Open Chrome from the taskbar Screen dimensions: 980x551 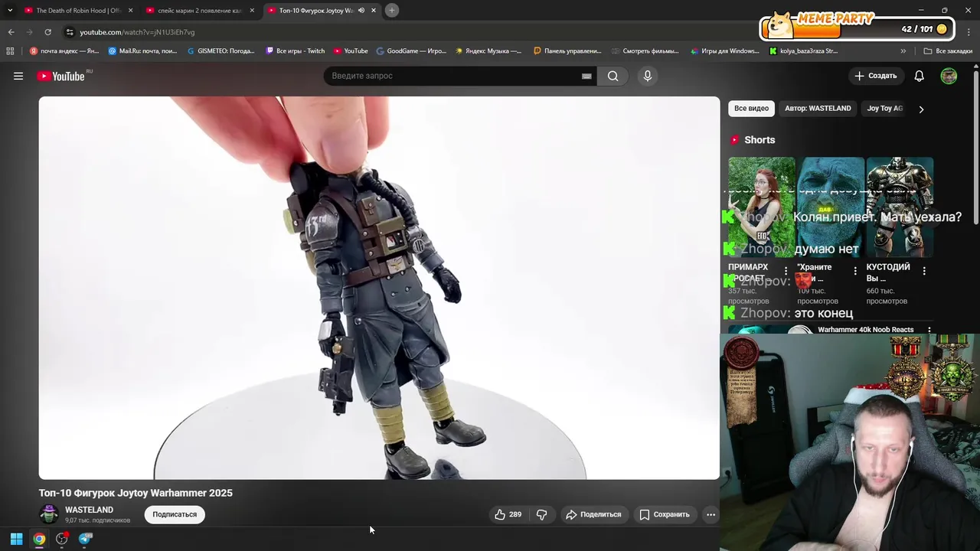39,539
